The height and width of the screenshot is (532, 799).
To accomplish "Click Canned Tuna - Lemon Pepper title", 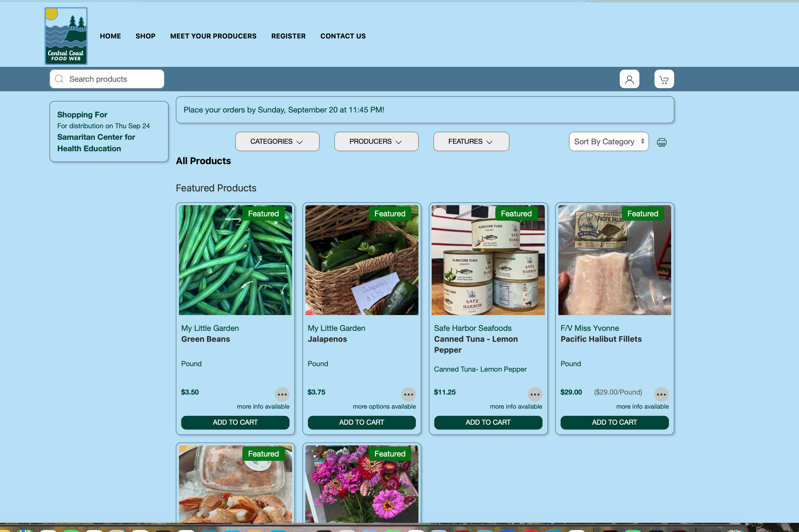I will 476,344.
